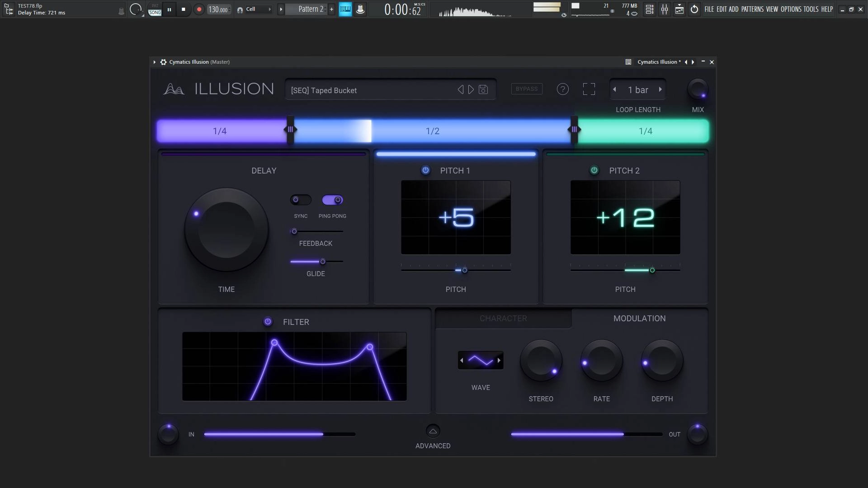Viewport: 868px width, 488px height.
Task: Click the Cymatics Illusion logo icon
Action: coord(174,89)
